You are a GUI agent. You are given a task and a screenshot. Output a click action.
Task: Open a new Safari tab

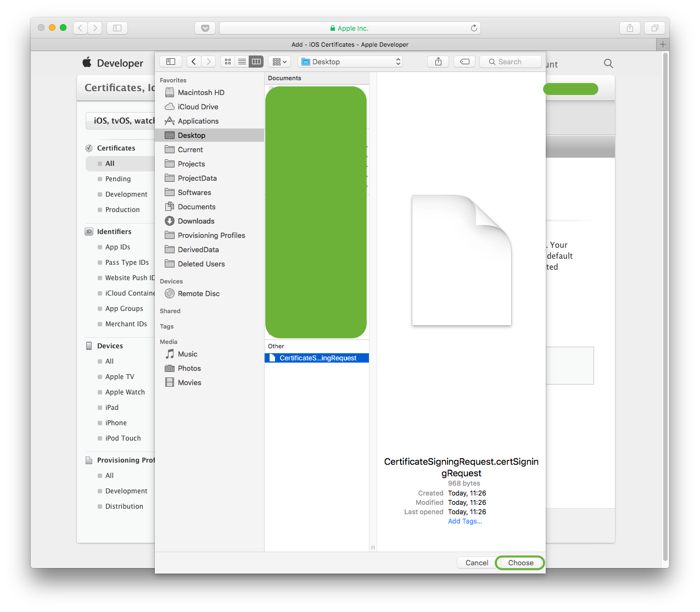point(663,44)
